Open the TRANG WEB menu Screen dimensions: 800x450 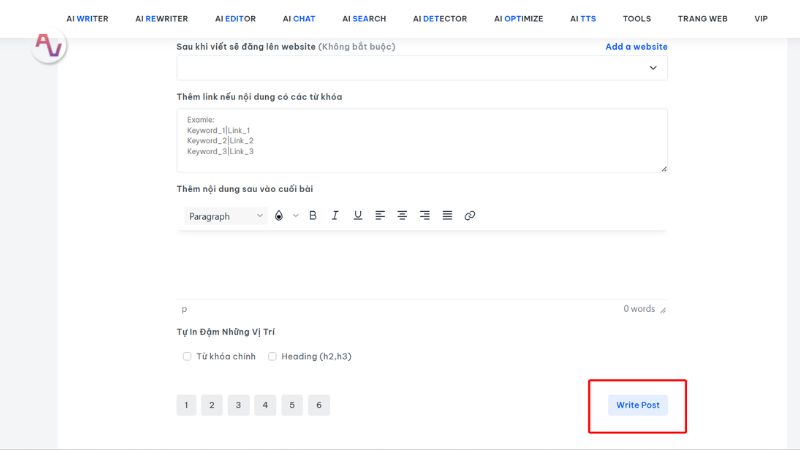click(x=703, y=19)
